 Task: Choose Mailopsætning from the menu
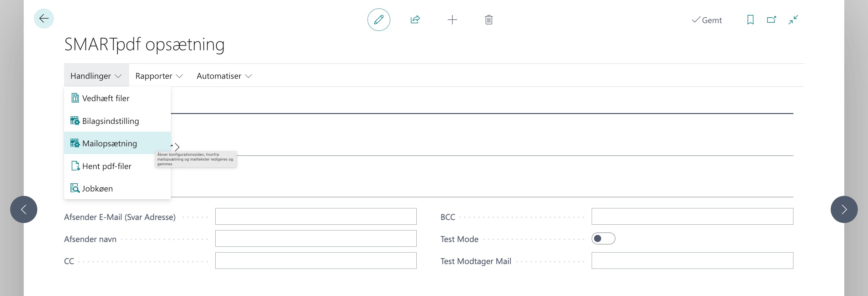[110, 144]
